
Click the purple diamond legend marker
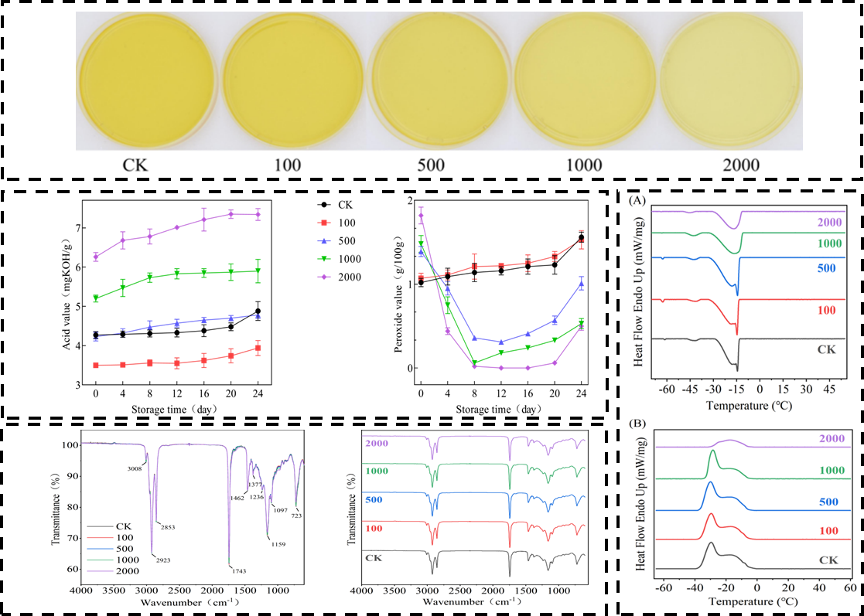pyautogui.click(x=326, y=277)
